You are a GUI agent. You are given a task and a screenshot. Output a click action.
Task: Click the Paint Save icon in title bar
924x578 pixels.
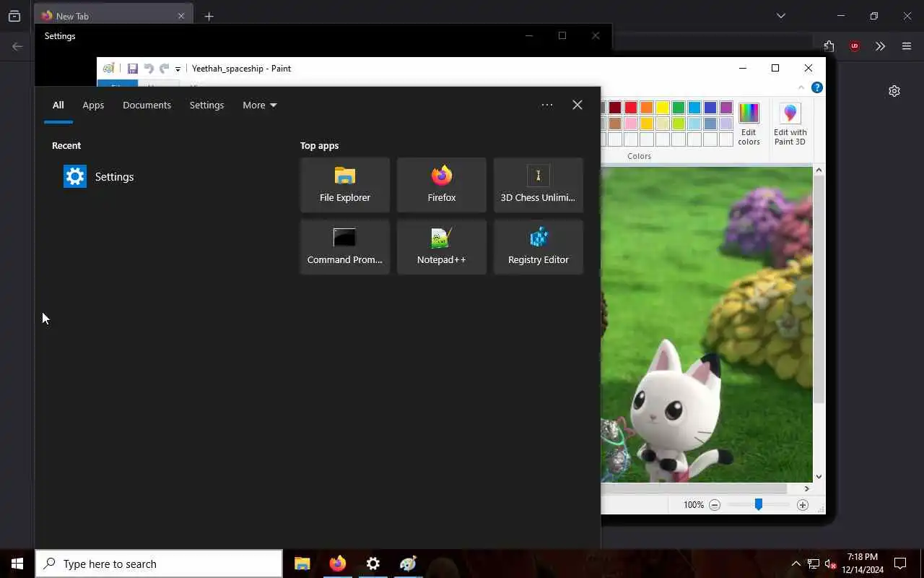[133, 69]
